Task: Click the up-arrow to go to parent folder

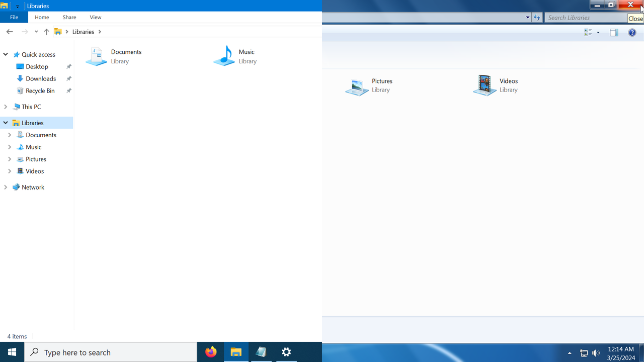Action: tap(46, 31)
